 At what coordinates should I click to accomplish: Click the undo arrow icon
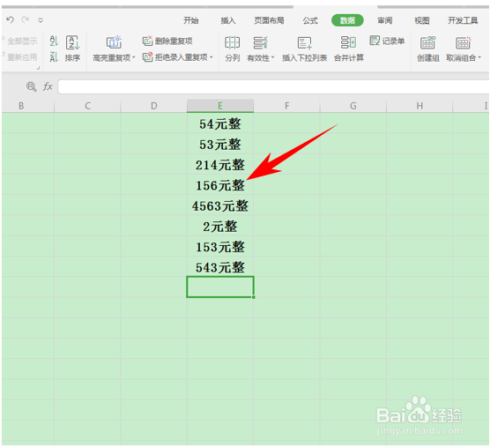point(10,20)
